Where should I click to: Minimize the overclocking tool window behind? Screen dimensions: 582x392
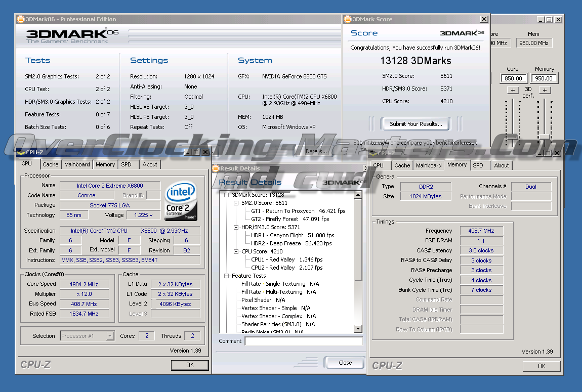coord(541,19)
